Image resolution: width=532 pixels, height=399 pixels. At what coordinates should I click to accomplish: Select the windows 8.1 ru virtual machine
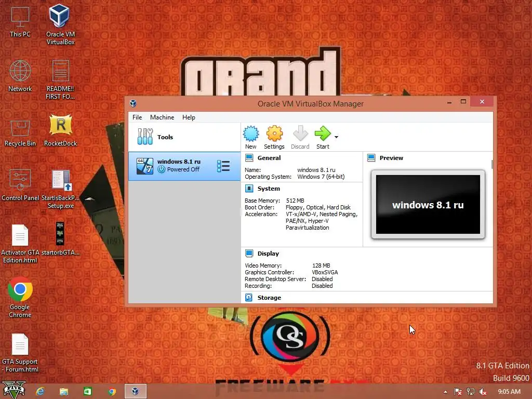coord(184,166)
